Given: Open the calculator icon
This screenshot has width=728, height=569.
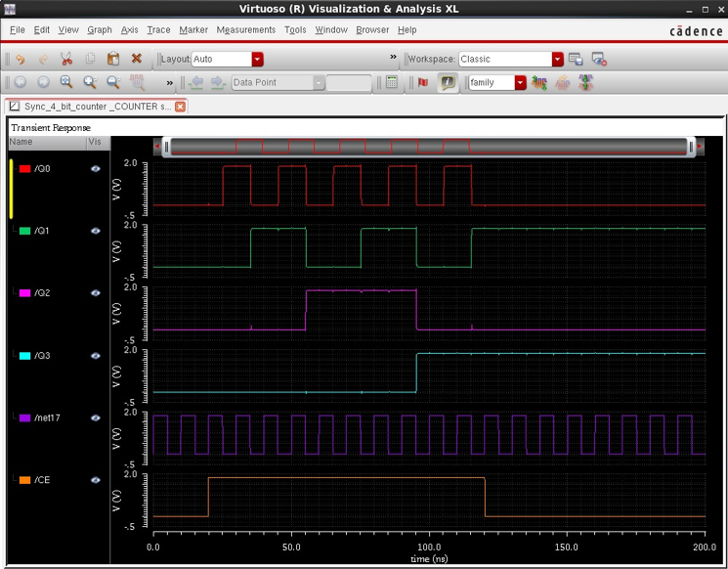Looking at the screenshot, I should pyautogui.click(x=392, y=82).
